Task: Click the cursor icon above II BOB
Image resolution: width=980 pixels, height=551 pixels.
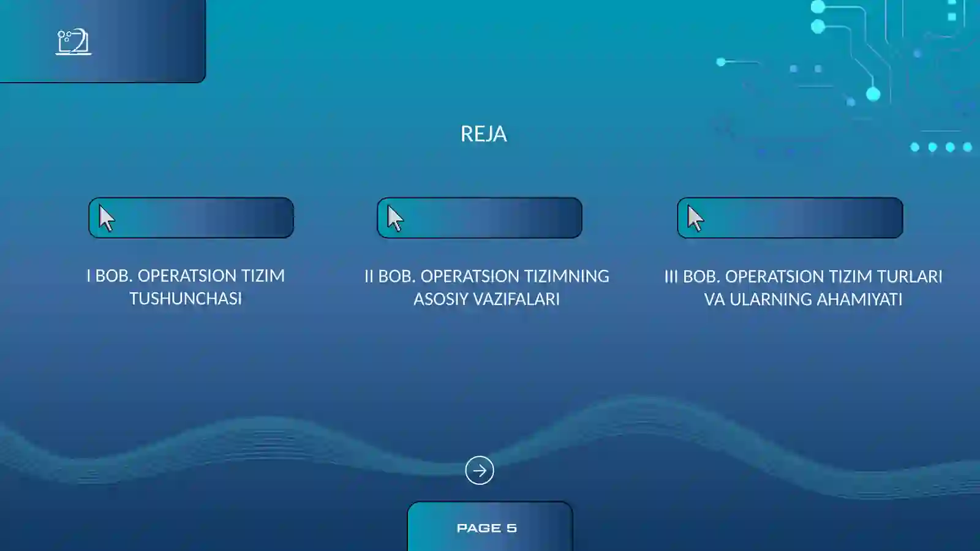Action: coord(395,219)
